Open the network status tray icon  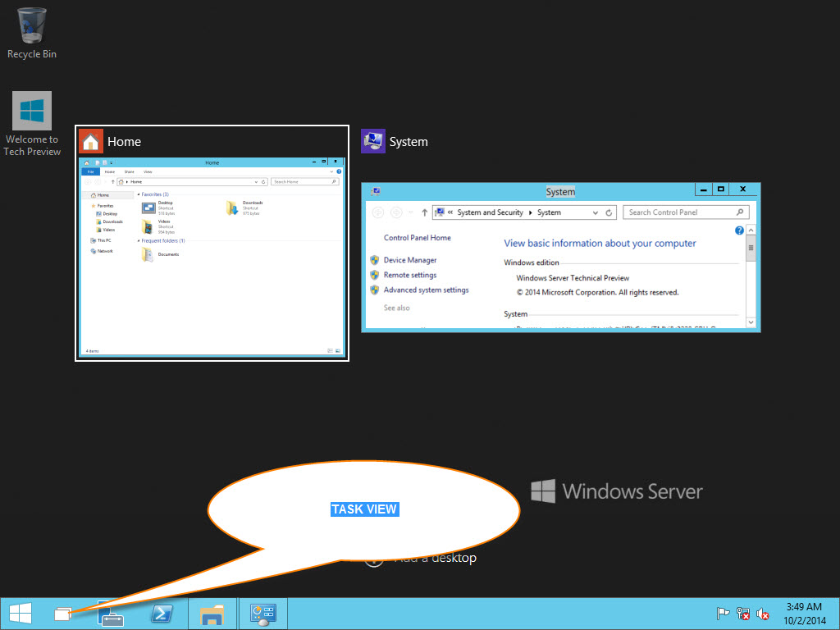click(x=742, y=614)
